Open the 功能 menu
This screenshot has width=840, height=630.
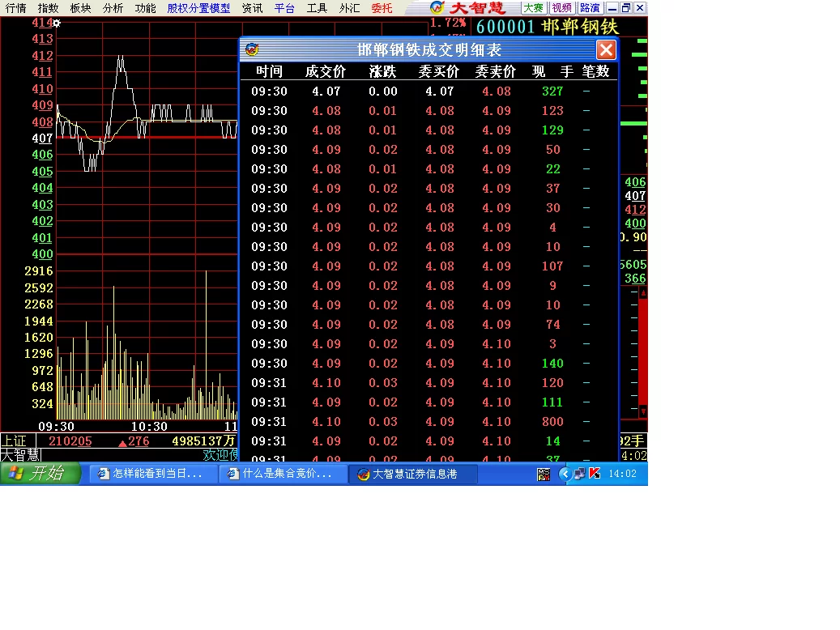pyautogui.click(x=145, y=8)
